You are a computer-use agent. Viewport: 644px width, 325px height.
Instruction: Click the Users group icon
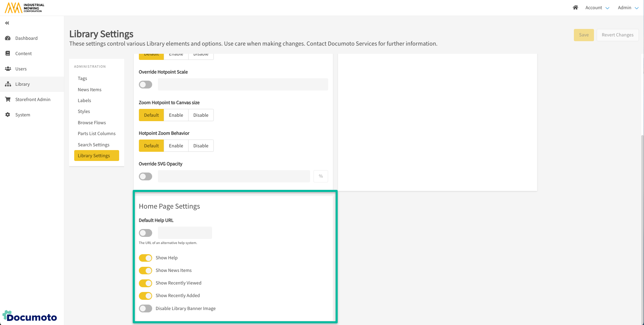8,69
